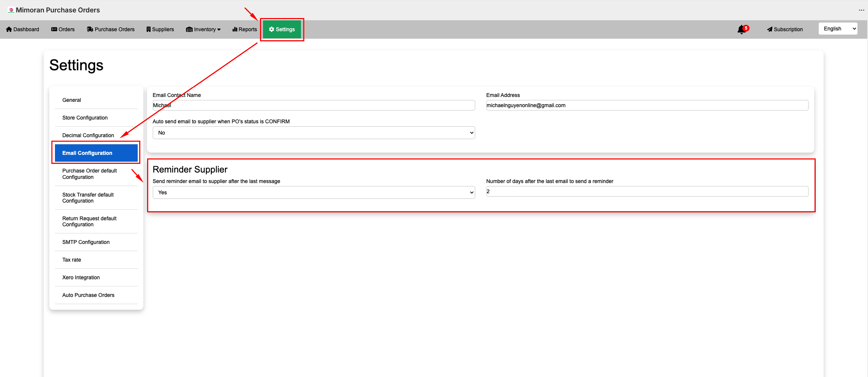The height and width of the screenshot is (377, 868).
Task: Expand the Inventory dropdown menu
Action: [203, 29]
